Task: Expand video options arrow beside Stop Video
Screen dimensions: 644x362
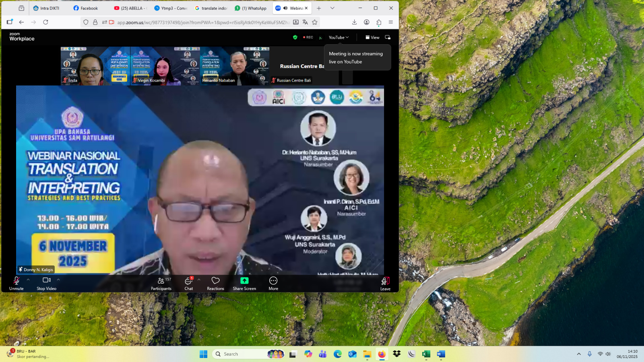Action: coord(58,280)
